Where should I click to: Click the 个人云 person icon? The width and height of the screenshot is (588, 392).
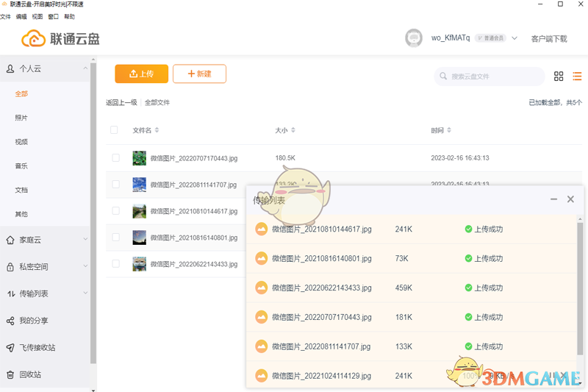[x=10, y=68]
